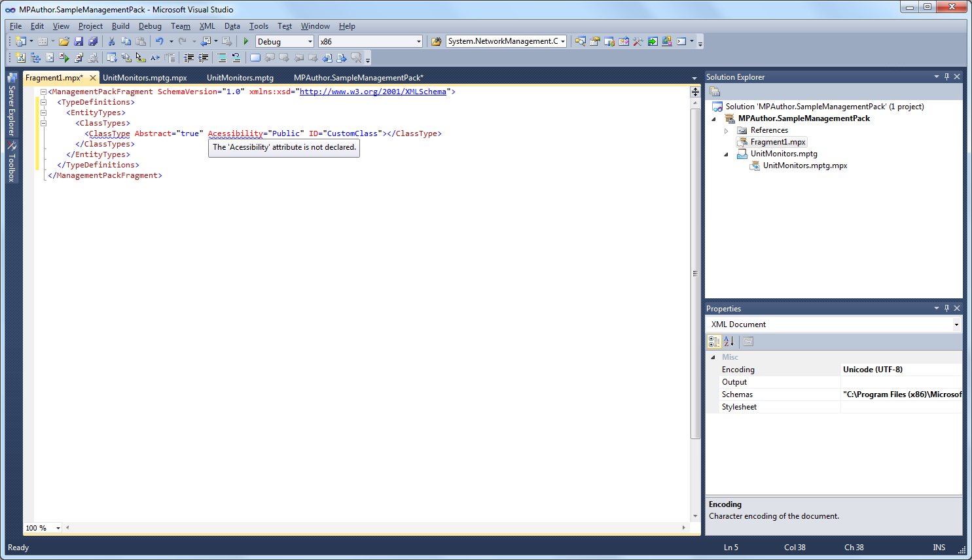Collapse the ManagementPackFragment XML outline node
The width and height of the screenshot is (972, 560).
point(43,92)
